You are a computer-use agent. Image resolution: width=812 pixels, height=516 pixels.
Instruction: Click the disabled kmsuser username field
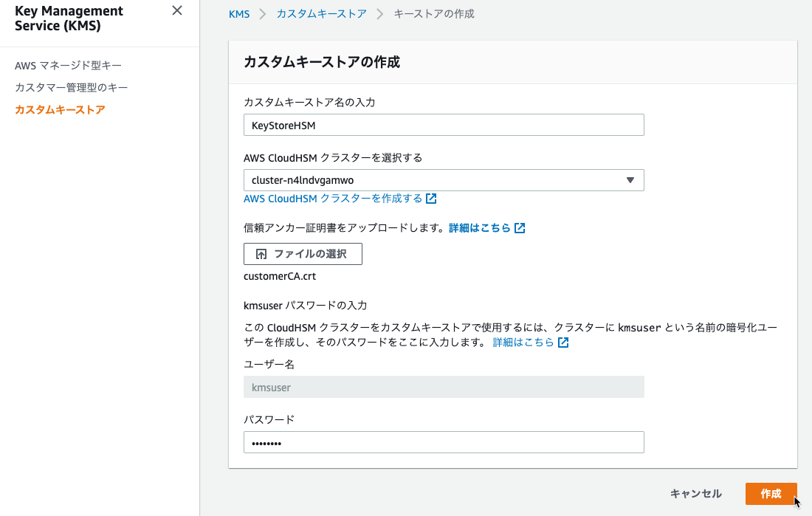coord(444,387)
